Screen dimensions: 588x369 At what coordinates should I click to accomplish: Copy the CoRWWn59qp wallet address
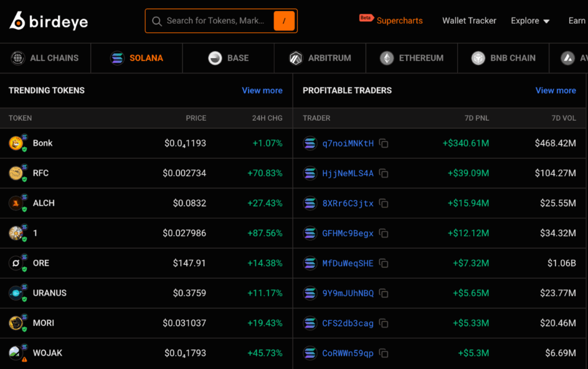pos(384,353)
